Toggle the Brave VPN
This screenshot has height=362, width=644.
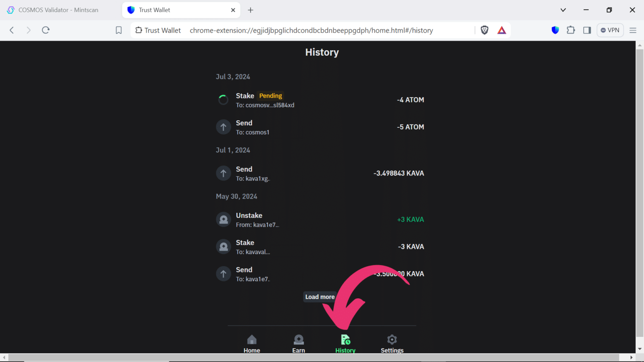click(x=610, y=30)
